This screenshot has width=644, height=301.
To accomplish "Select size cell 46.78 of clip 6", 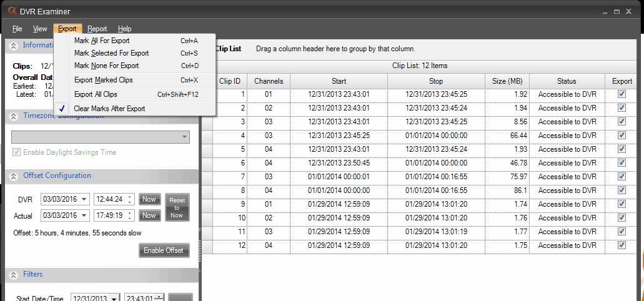I will click(507, 163).
